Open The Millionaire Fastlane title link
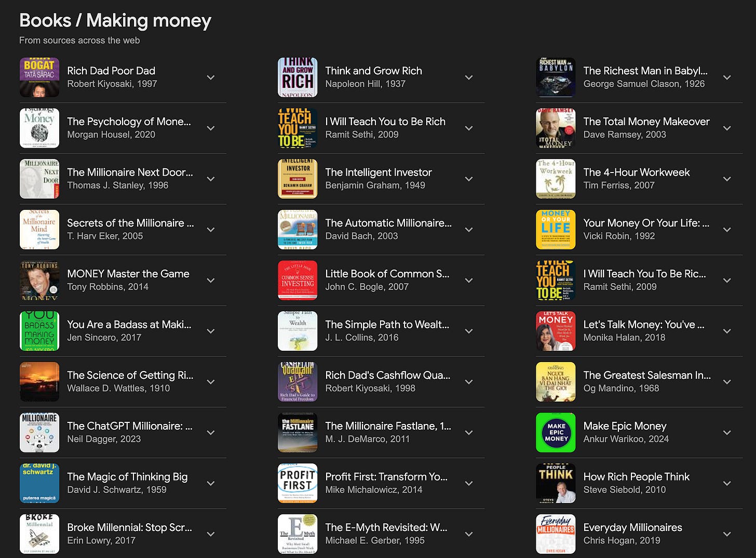The image size is (756, 558). pyautogui.click(x=388, y=426)
